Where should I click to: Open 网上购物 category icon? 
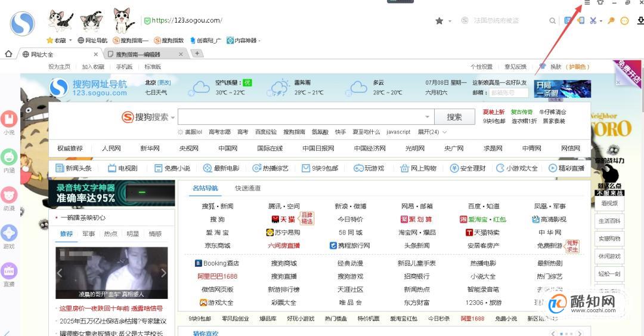click(x=418, y=168)
